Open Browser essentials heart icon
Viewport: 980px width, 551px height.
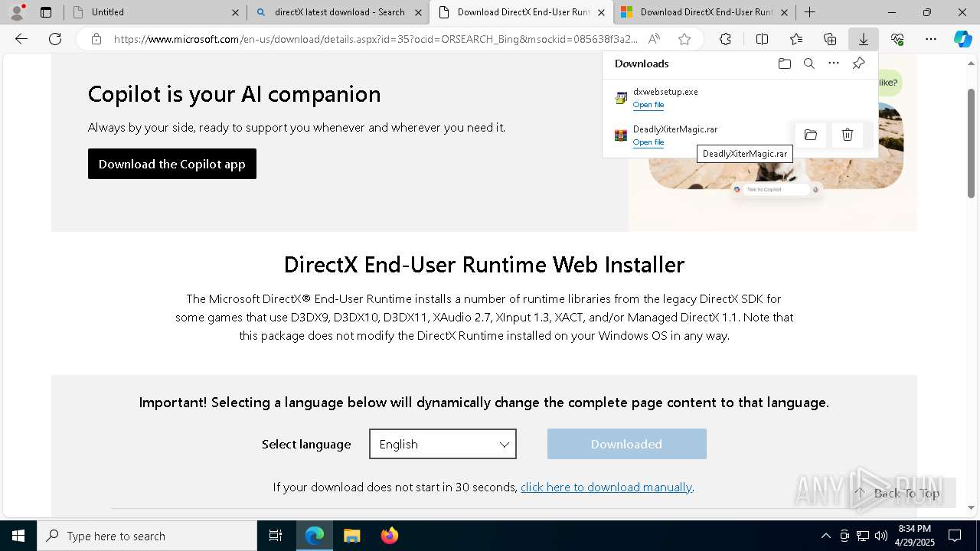pos(897,39)
